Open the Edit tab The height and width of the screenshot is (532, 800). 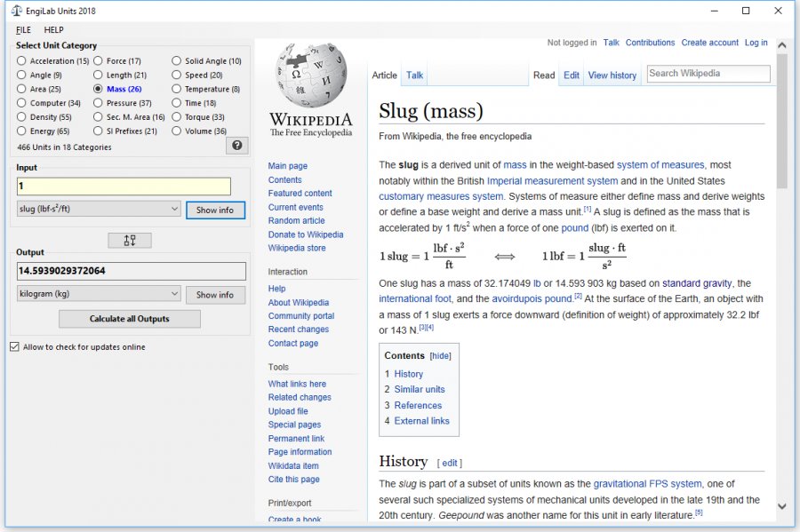572,75
